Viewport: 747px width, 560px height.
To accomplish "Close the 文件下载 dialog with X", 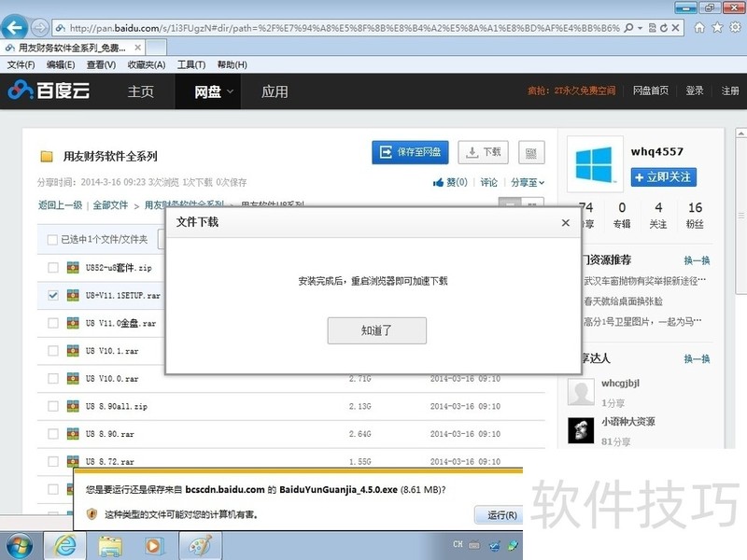I will coord(565,223).
